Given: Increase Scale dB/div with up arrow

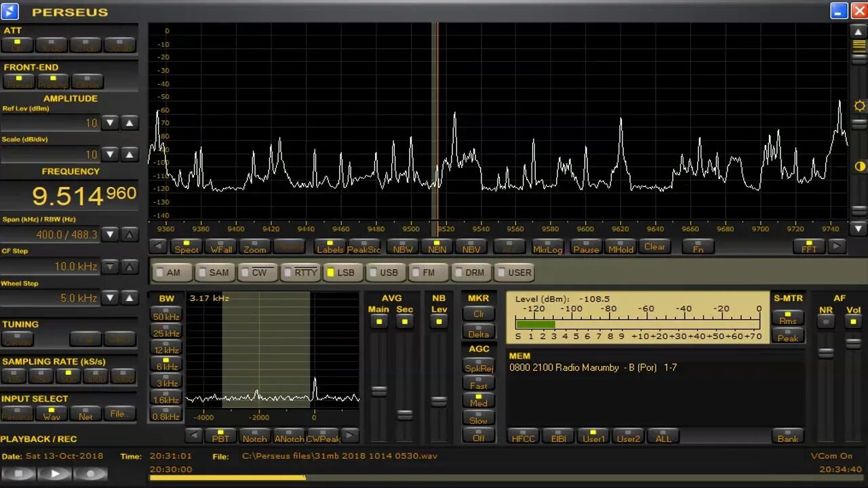Looking at the screenshot, I should (129, 155).
